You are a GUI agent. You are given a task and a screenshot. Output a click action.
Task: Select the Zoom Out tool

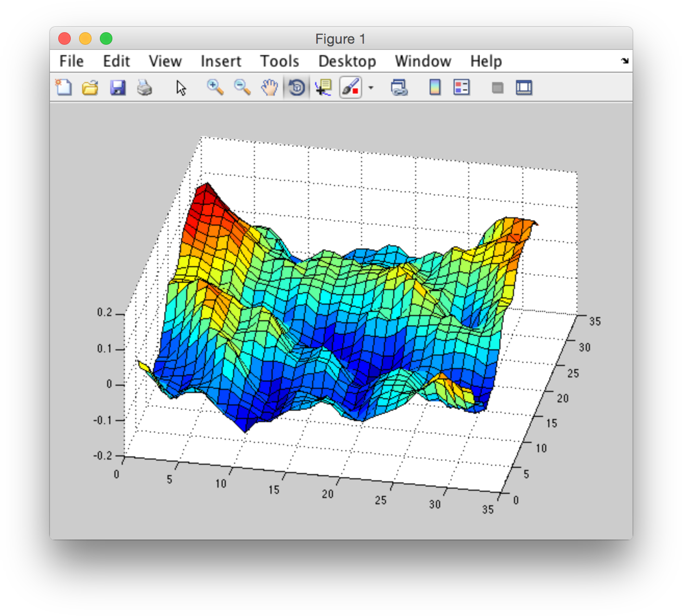pos(242,87)
